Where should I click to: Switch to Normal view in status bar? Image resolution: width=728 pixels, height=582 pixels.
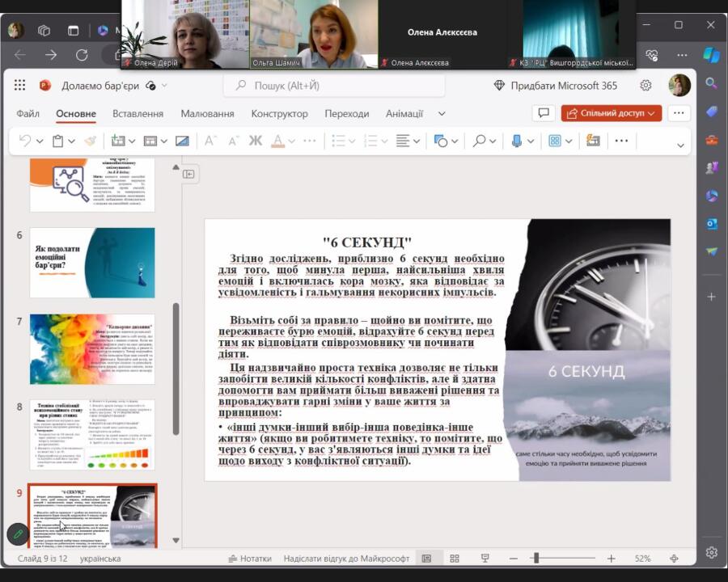pyautogui.click(x=426, y=559)
